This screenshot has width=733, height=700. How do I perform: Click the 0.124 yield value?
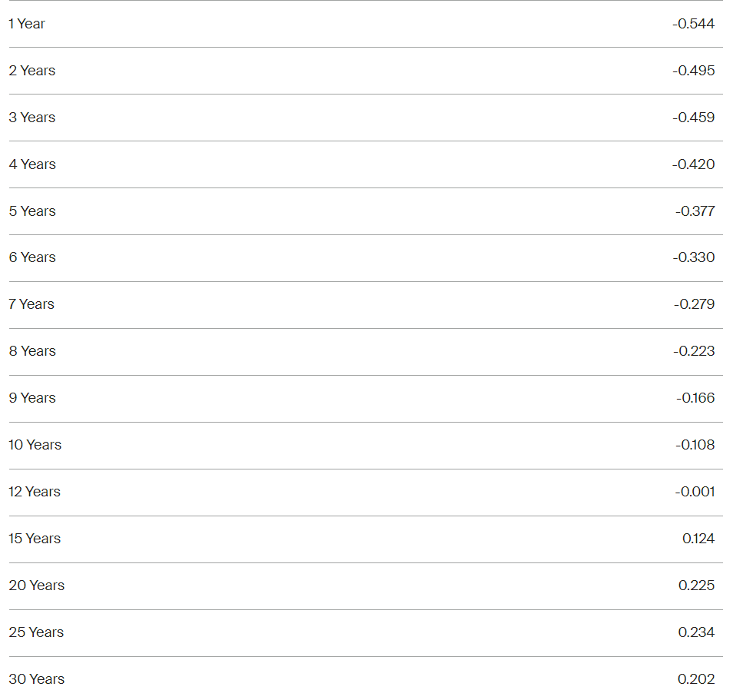coord(698,538)
